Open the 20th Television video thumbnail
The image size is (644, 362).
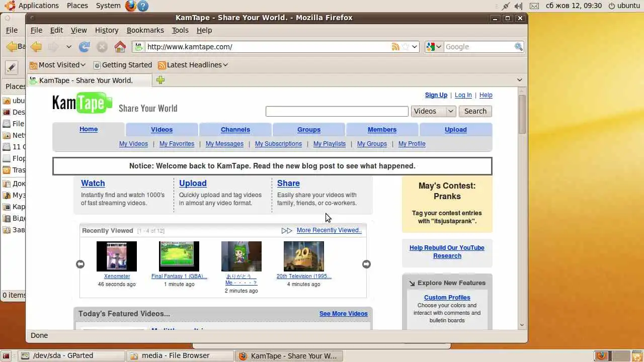pos(304,256)
